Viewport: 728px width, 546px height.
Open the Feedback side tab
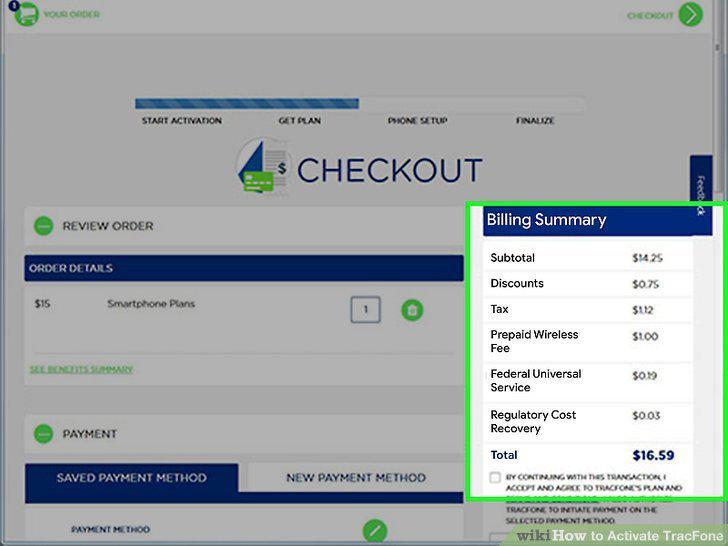(x=701, y=193)
